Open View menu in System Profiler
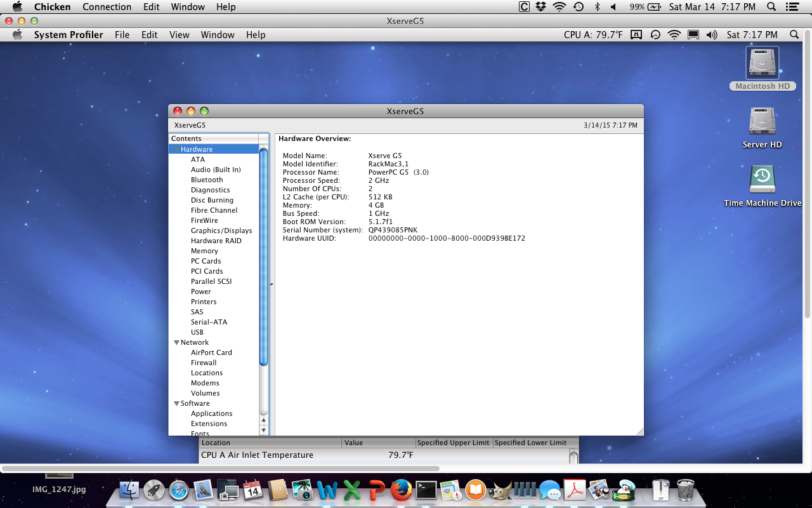Screen dimensions: 812x508 click(179, 35)
